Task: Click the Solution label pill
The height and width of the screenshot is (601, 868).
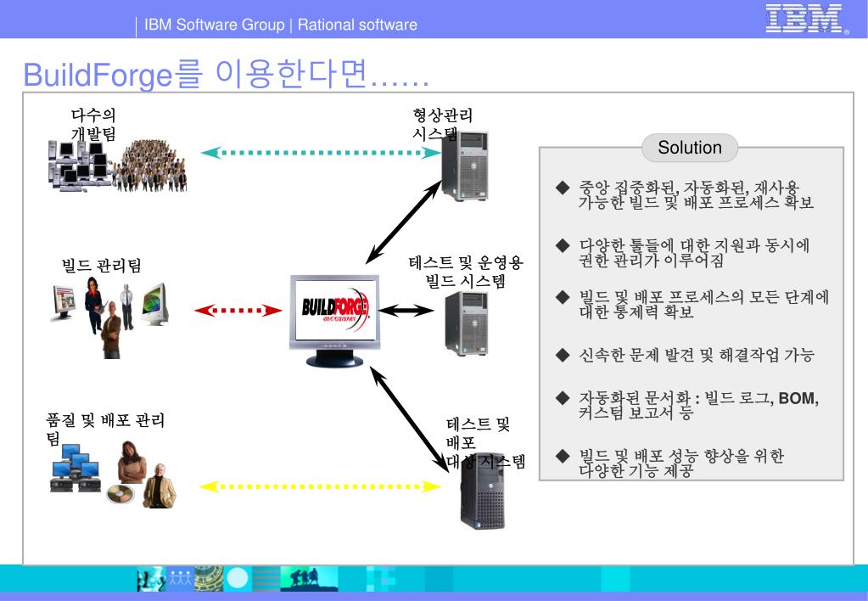Action: click(690, 148)
